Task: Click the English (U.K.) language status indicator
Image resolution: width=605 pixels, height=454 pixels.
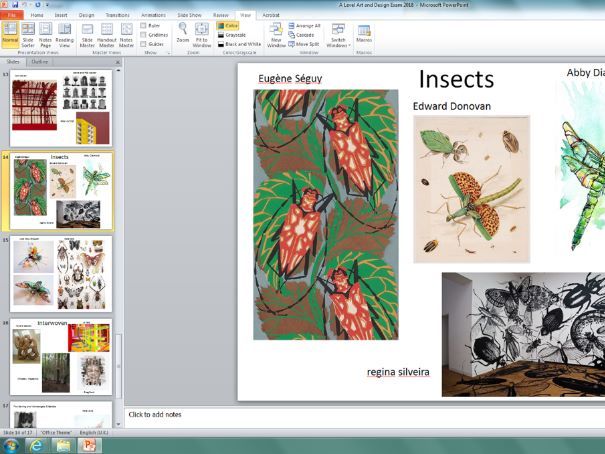Action: pyautogui.click(x=94, y=433)
